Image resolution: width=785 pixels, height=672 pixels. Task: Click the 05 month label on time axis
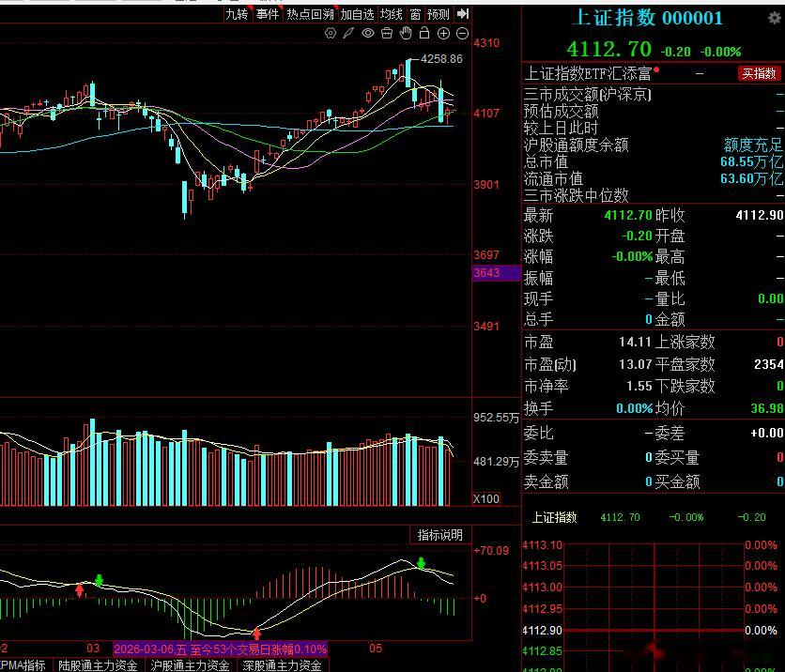(x=376, y=649)
